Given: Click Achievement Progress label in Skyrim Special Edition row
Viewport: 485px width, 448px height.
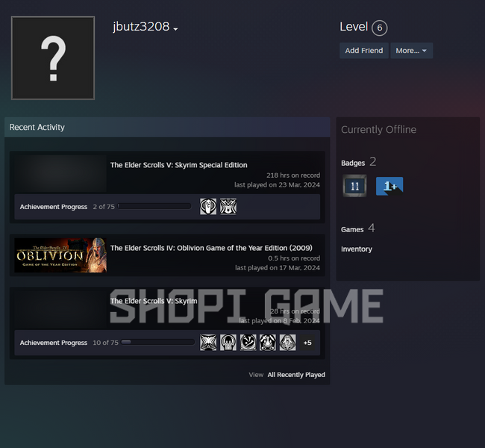Looking at the screenshot, I should click(54, 207).
